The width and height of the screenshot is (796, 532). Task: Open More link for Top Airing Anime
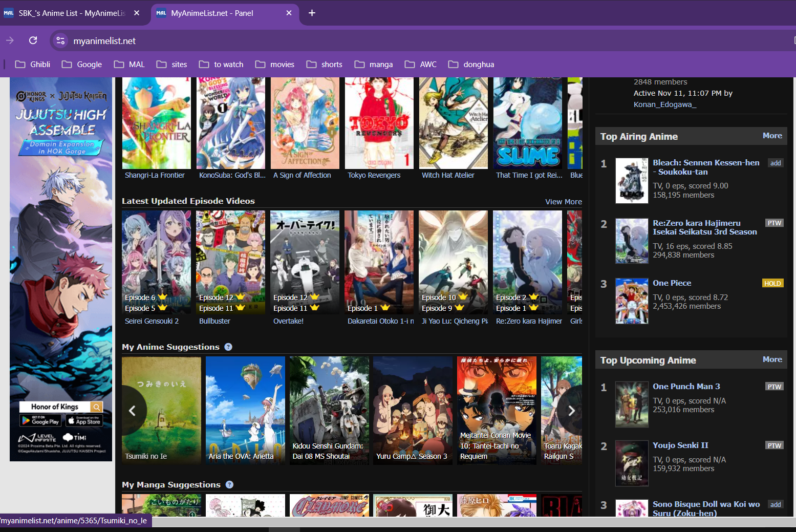772,136
